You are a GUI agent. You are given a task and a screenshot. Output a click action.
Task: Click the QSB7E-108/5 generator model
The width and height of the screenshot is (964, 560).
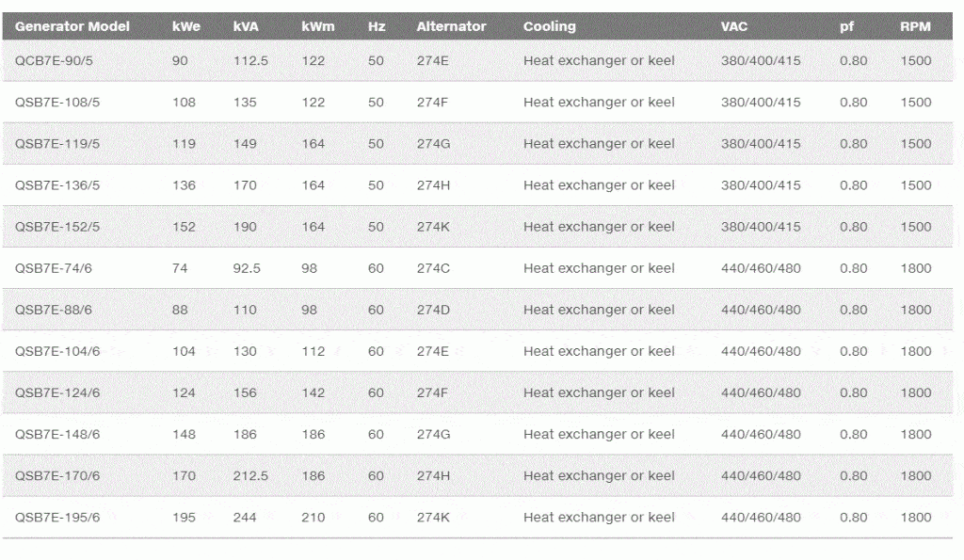57,102
